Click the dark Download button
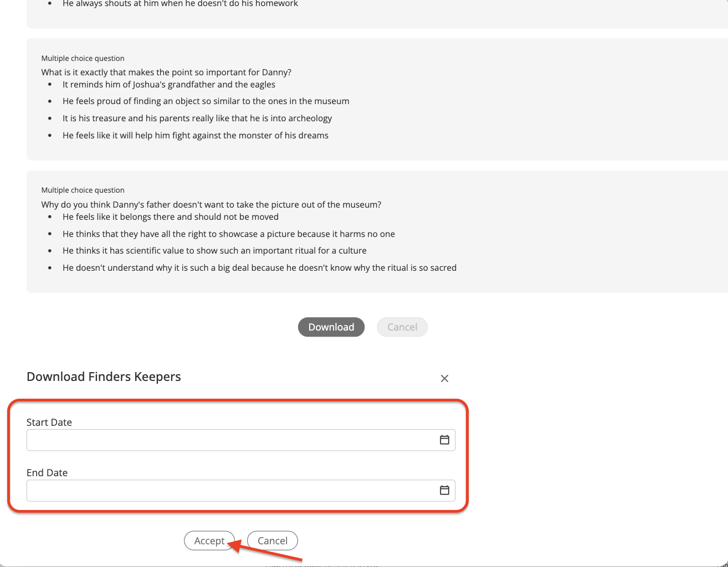Viewport: 728px width, 567px height. pos(331,327)
